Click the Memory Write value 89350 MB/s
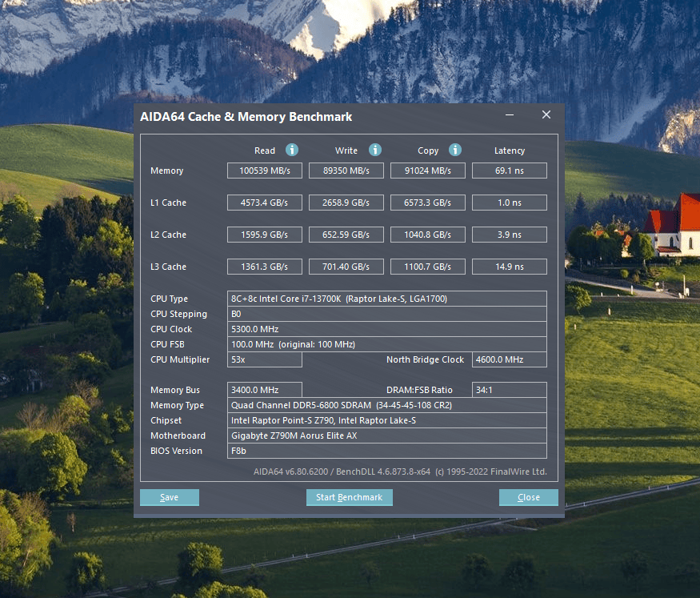Viewport: 700px width, 598px height. click(x=346, y=171)
